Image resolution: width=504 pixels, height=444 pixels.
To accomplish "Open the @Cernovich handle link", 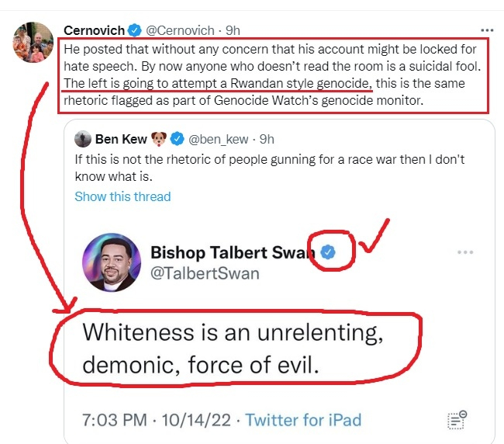I will 181,30.
